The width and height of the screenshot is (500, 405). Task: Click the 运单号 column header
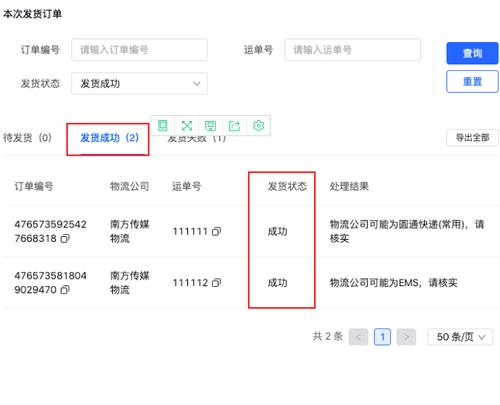click(186, 186)
